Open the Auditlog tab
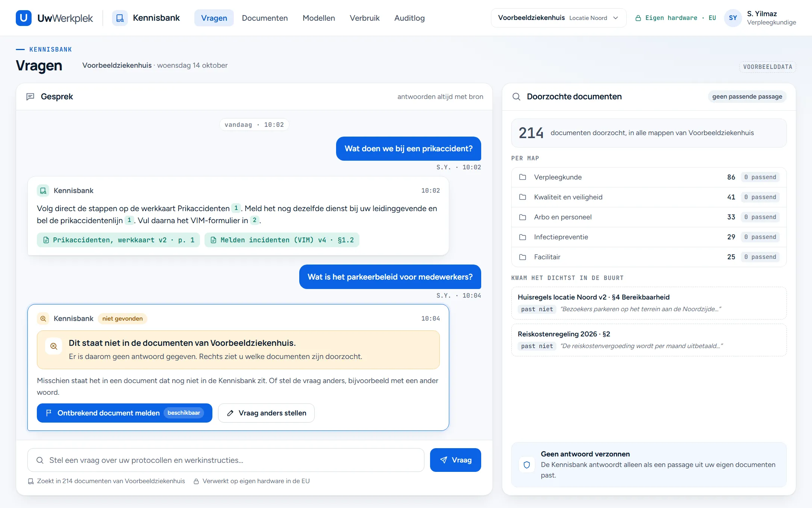Screen dimensions: 812x508 tap(409, 18)
